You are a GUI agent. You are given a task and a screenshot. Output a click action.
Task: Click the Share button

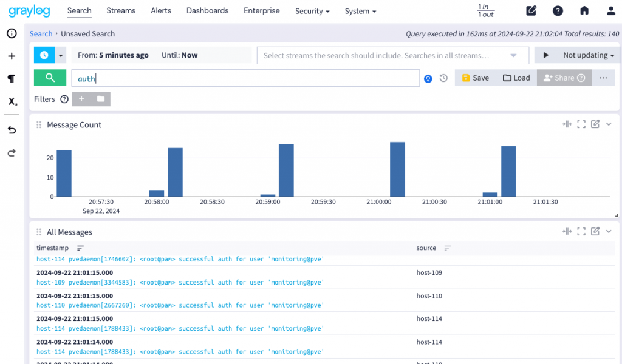click(564, 78)
